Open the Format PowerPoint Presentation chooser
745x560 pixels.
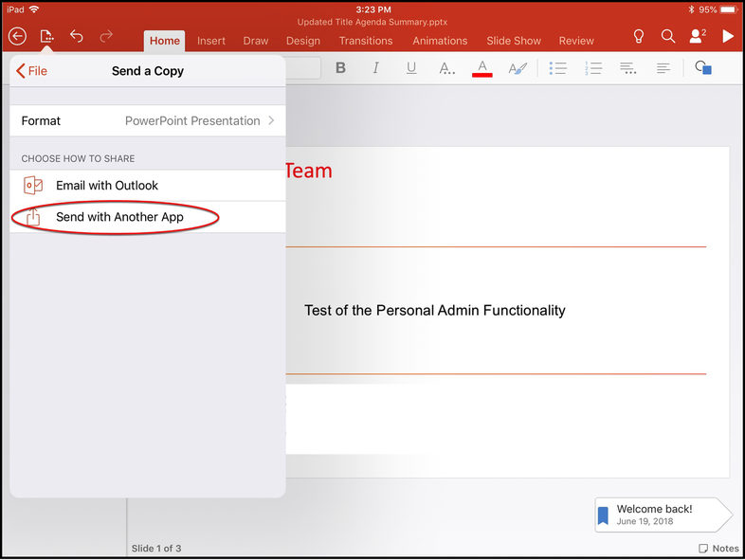pyautogui.click(x=148, y=120)
